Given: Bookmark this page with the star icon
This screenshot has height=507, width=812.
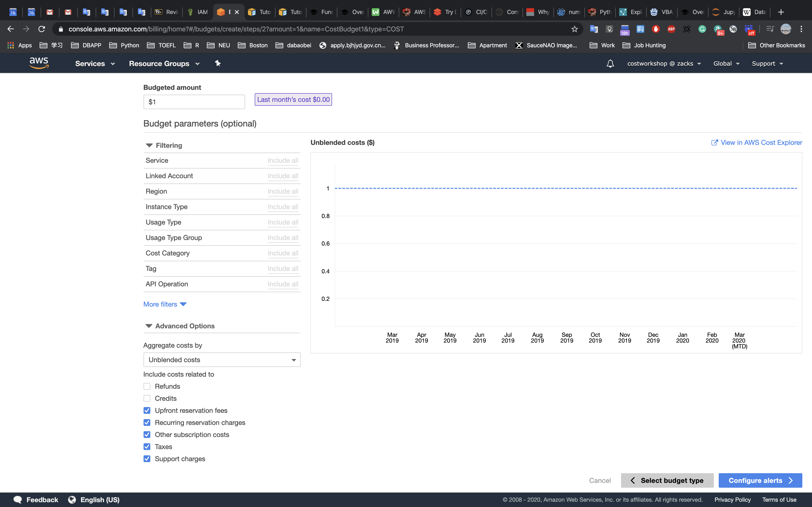Looking at the screenshot, I should click(x=574, y=29).
